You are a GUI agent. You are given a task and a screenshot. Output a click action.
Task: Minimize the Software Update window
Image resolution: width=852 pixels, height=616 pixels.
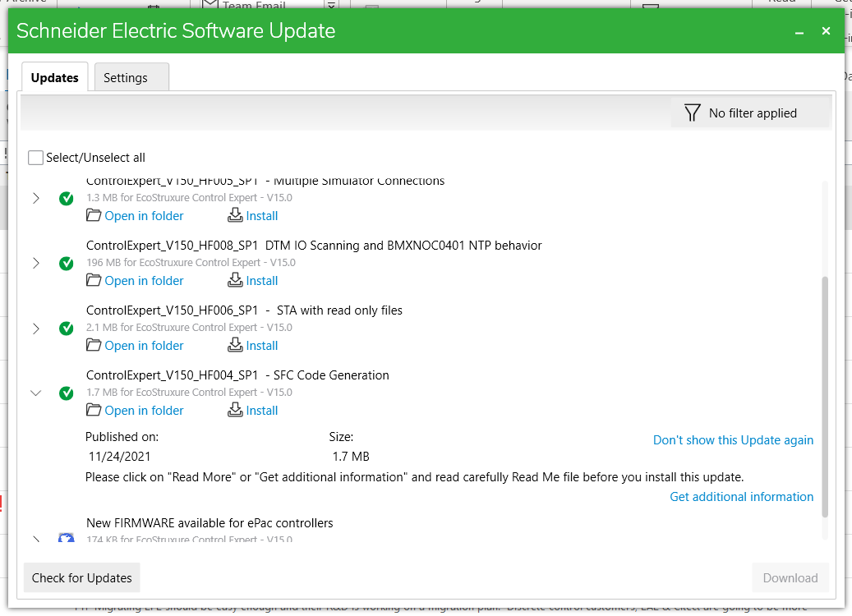(799, 31)
